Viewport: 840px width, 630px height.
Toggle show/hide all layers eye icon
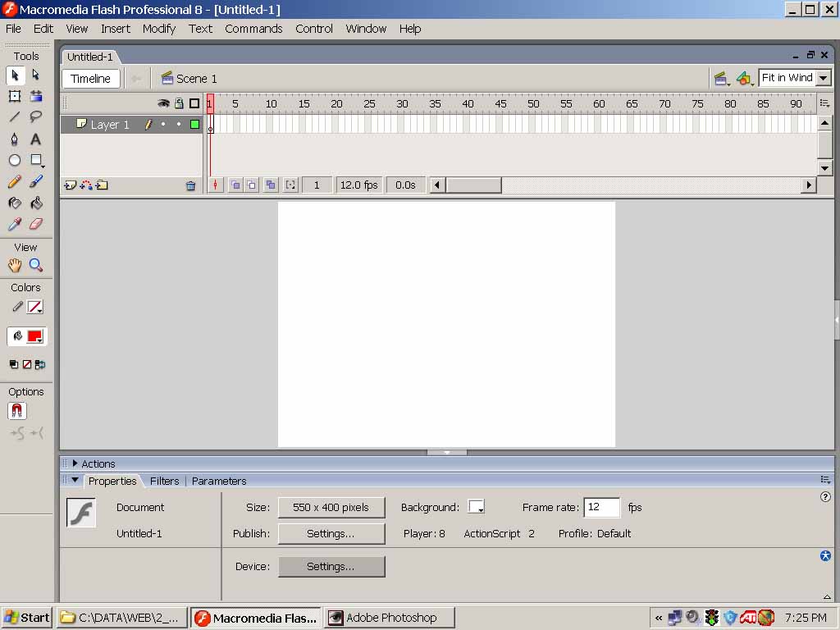163,103
